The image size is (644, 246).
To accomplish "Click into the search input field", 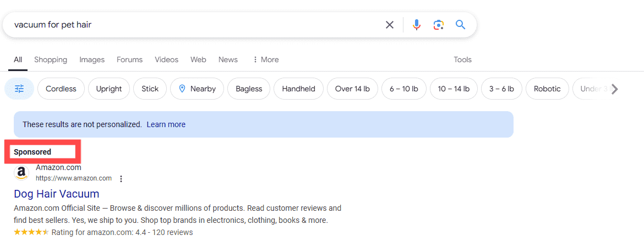I will (193, 25).
